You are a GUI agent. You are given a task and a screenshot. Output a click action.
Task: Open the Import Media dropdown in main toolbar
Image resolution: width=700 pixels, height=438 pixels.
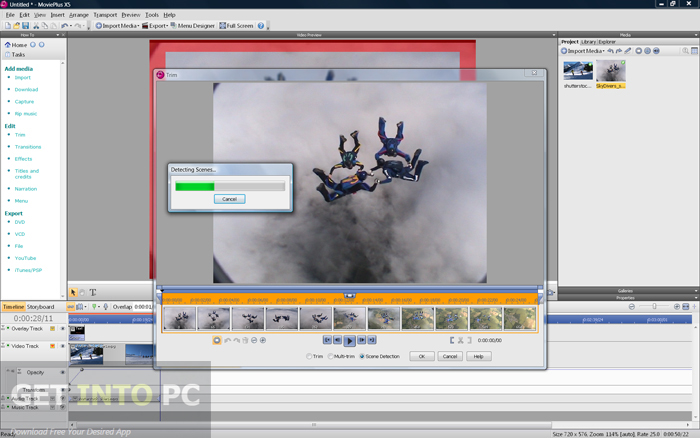click(138, 26)
